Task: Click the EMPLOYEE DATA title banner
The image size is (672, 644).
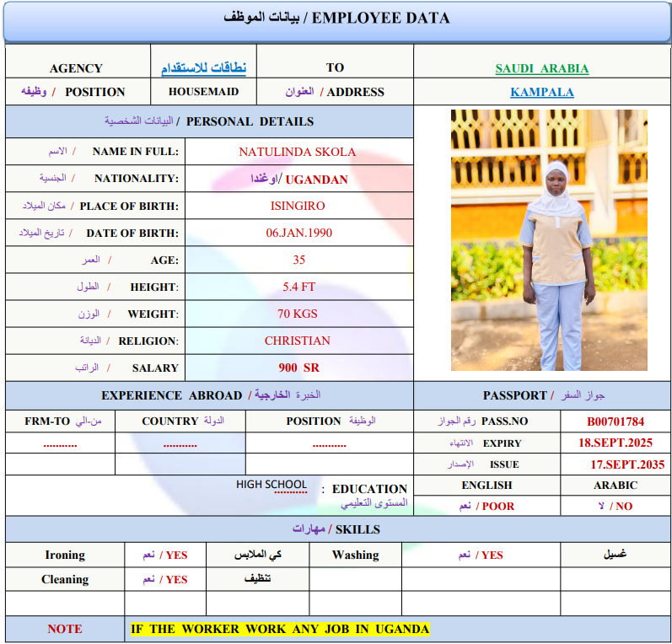Action: tap(336, 19)
